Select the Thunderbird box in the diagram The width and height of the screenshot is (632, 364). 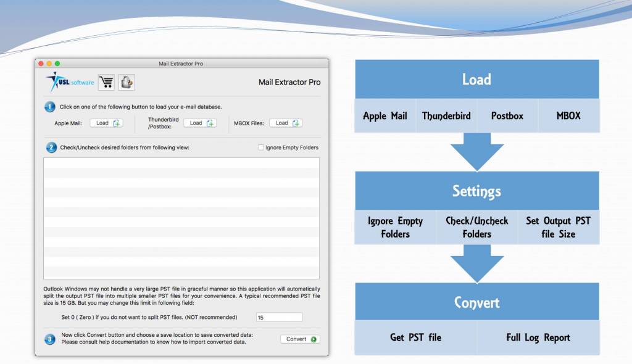(x=446, y=116)
